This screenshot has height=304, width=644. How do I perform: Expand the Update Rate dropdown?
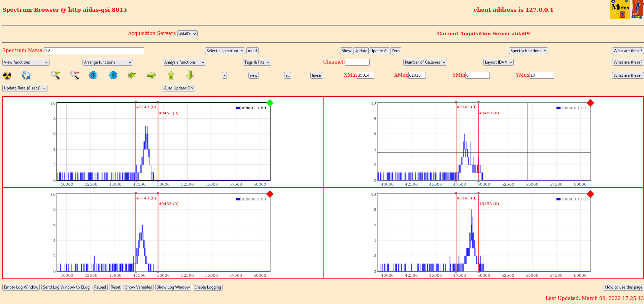[x=25, y=88]
